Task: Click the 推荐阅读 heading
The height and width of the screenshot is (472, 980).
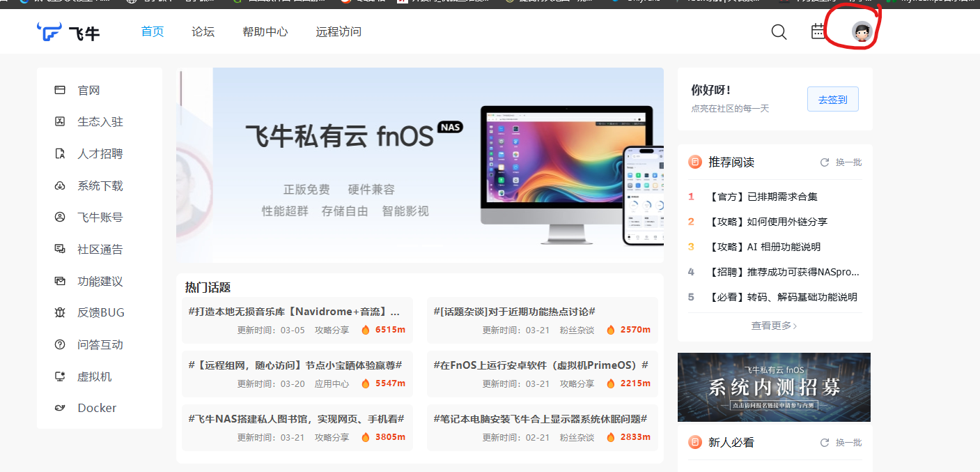Action: point(731,162)
